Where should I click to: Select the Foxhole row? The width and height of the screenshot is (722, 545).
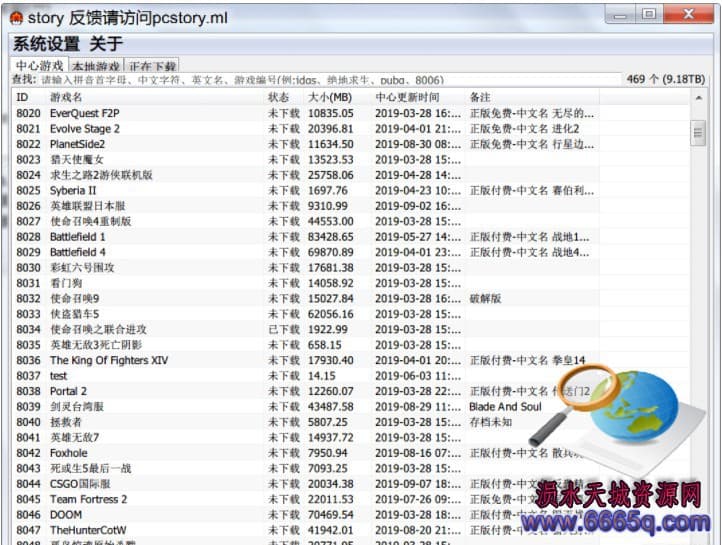coord(352,453)
